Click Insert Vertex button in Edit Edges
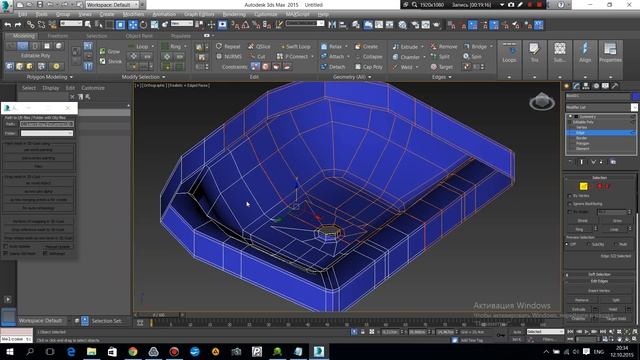The height and width of the screenshot is (360, 640). point(599,291)
